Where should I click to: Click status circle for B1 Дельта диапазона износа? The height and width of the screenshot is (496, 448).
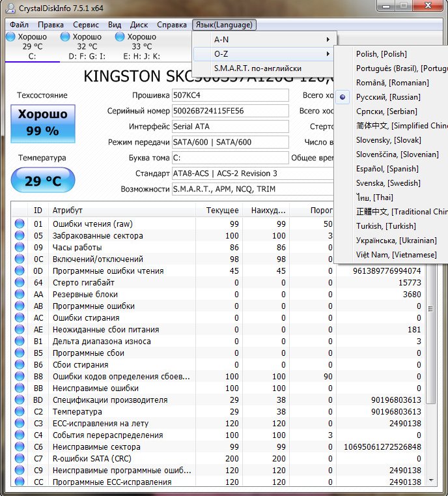20,341
